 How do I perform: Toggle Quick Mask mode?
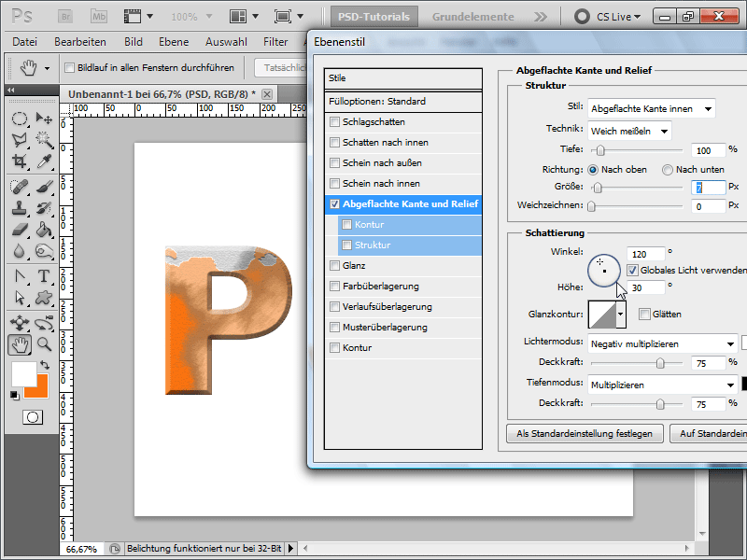[33, 417]
